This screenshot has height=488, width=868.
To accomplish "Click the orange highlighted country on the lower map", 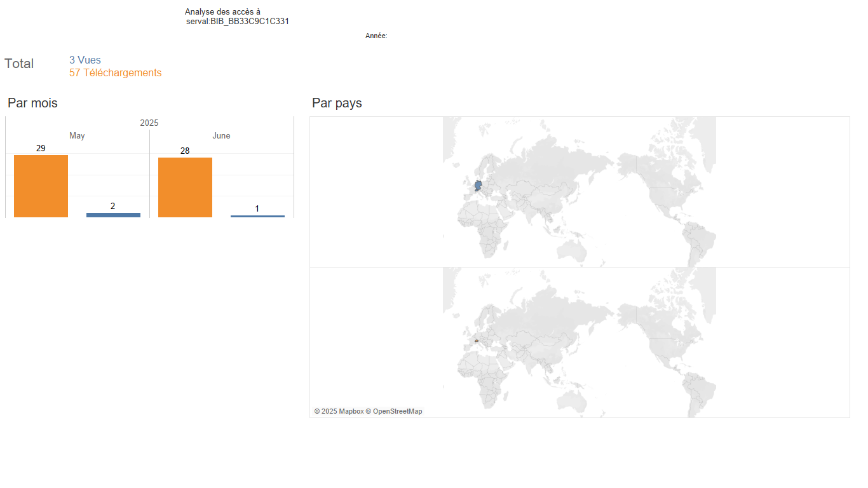I will point(476,341).
